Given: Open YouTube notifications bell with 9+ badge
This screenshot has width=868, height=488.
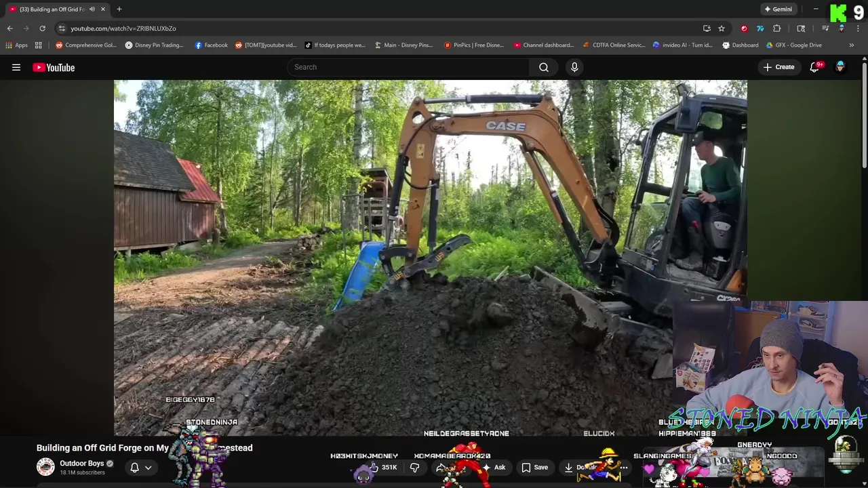Looking at the screenshot, I should click(815, 67).
